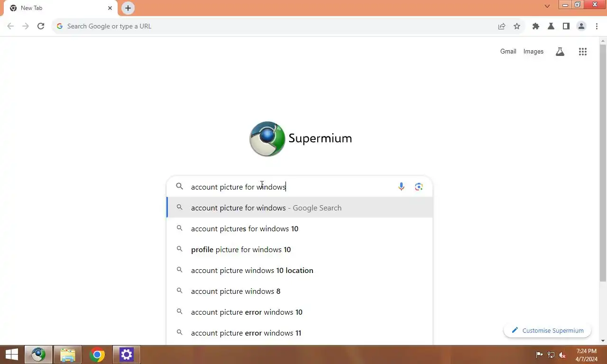Open the gear Settings taskbar app

click(x=127, y=355)
